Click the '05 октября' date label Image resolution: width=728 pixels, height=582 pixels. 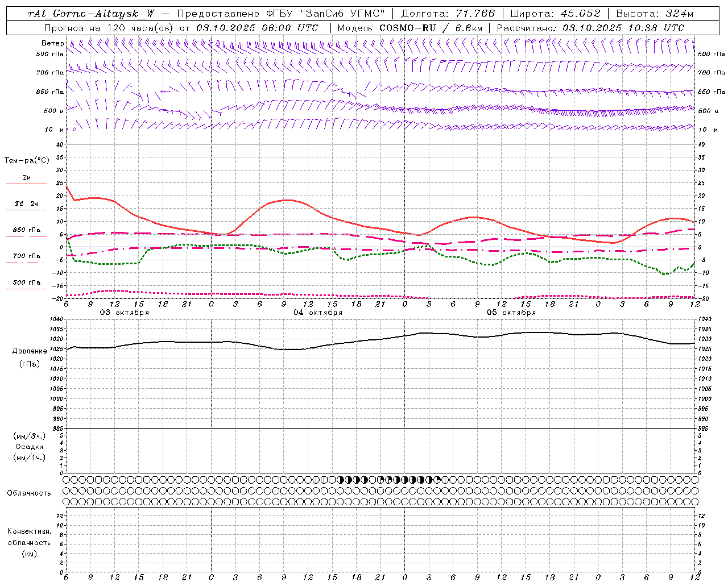(x=511, y=313)
